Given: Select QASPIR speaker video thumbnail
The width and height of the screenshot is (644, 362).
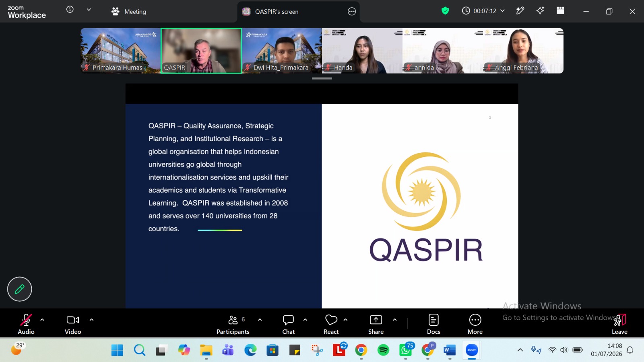Looking at the screenshot, I should coord(201,51).
